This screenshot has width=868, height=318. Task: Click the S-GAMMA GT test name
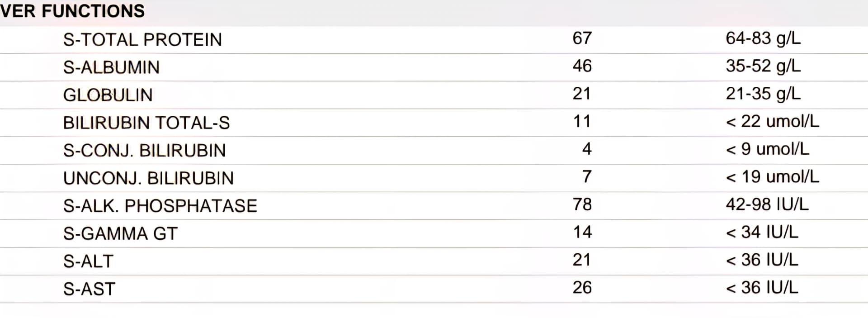pyautogui.click(x=120, y=233)
